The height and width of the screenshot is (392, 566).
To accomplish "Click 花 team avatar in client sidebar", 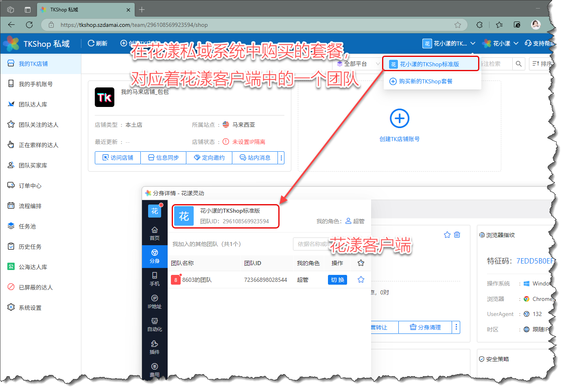I will 155,211.
